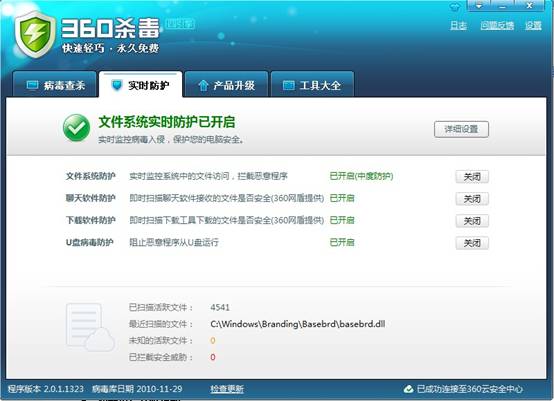The image size is (554, 401).
Task: Click the up-arrow icon on 产品升级 tab
Action: tap(203, 85)
